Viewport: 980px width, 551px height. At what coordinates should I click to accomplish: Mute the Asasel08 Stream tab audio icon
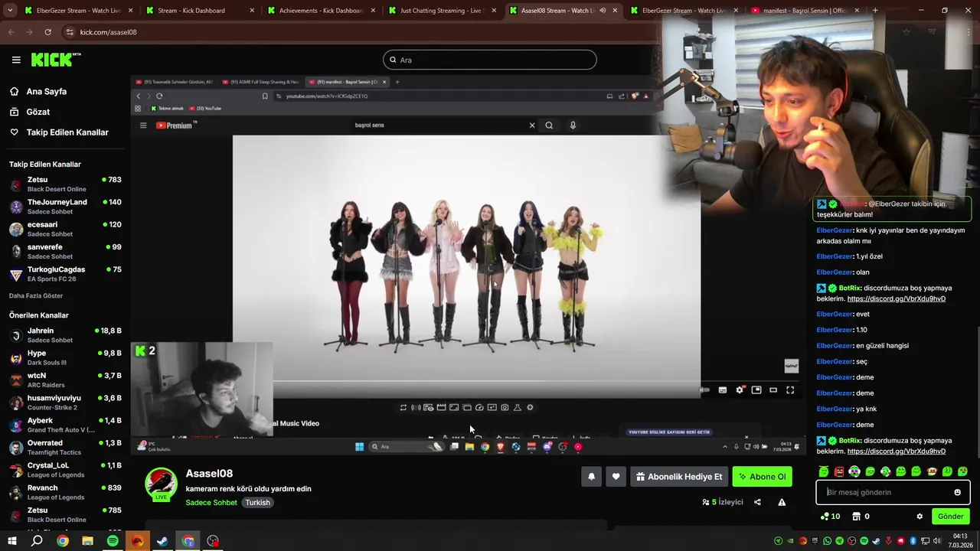(x=603, y=11)
